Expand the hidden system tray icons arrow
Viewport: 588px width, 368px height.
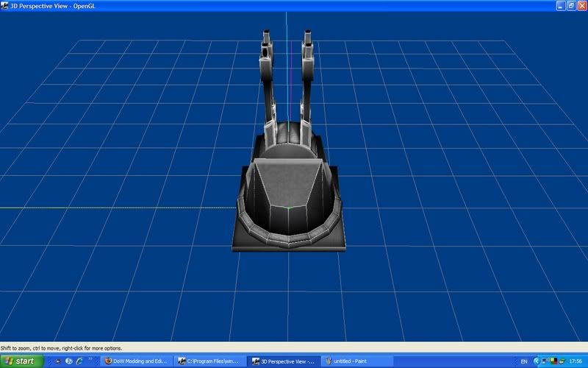tap(536, 361)
